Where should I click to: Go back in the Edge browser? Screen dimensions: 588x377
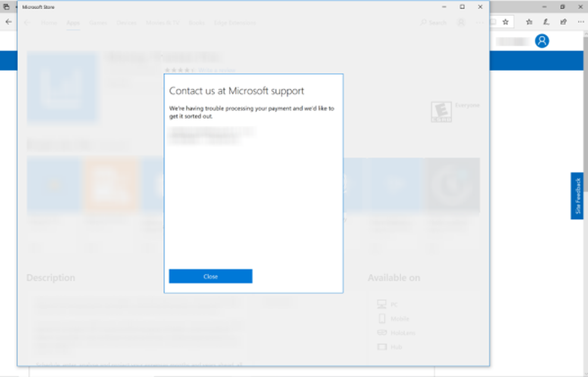pyautogui.click(x=8, y=22)
